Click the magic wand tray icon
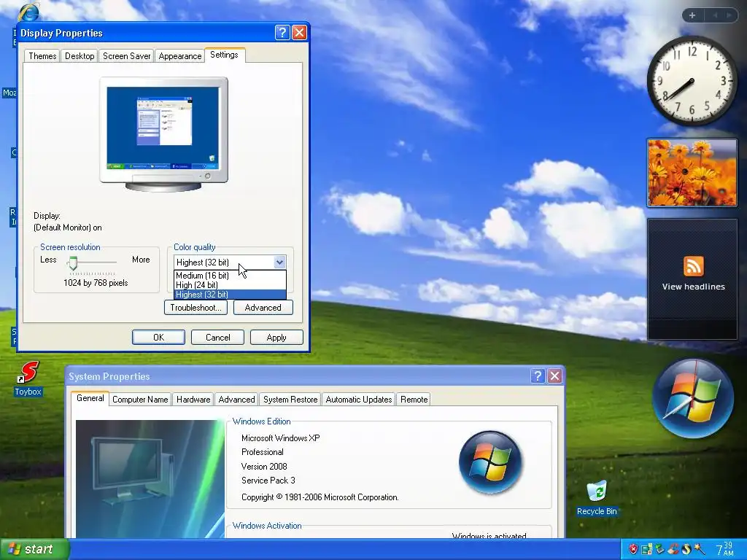747x560 pixels. (700, 549)
